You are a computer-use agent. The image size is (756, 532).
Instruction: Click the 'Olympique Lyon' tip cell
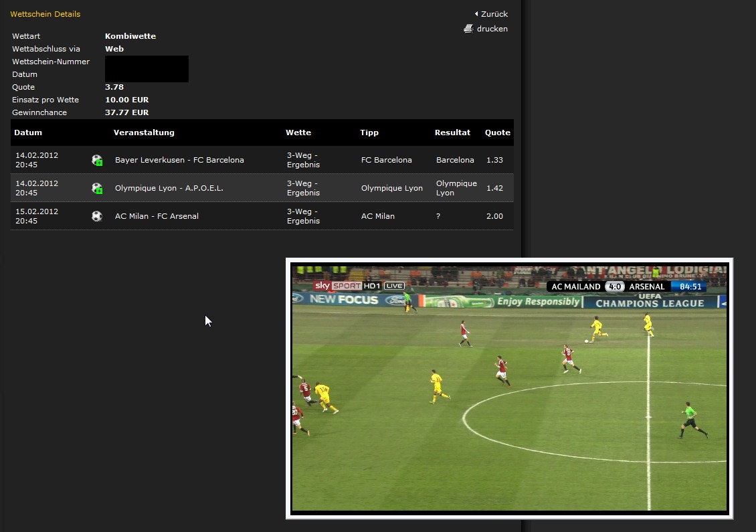[x=392, y=188]
